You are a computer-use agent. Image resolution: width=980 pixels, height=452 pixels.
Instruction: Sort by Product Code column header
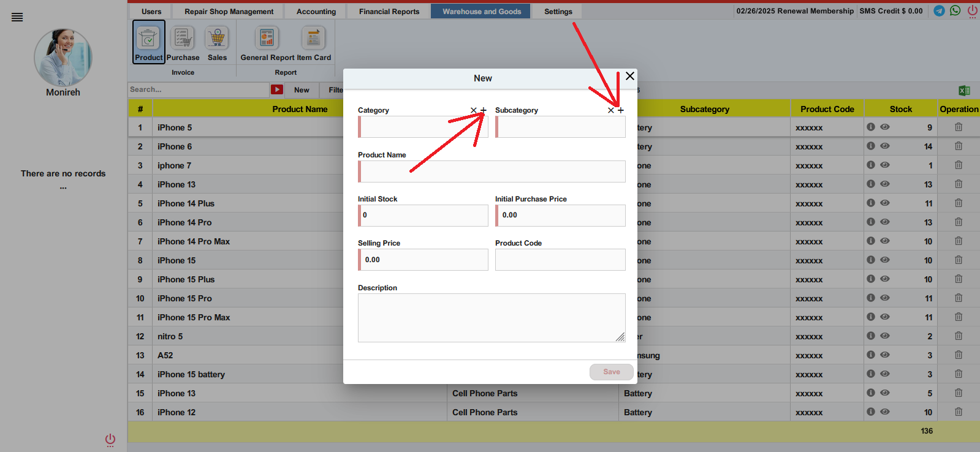click(827, 109)
